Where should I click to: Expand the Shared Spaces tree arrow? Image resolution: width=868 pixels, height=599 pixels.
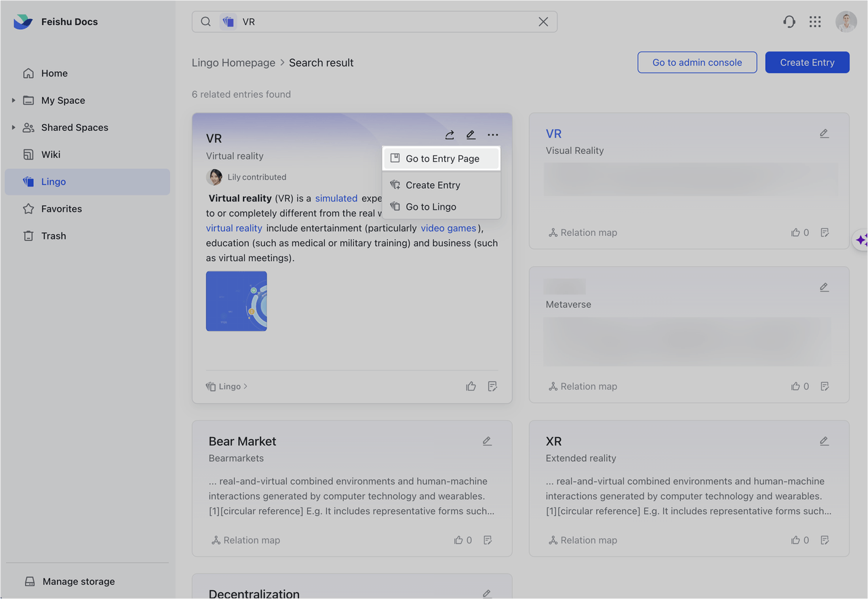[14, 128]
